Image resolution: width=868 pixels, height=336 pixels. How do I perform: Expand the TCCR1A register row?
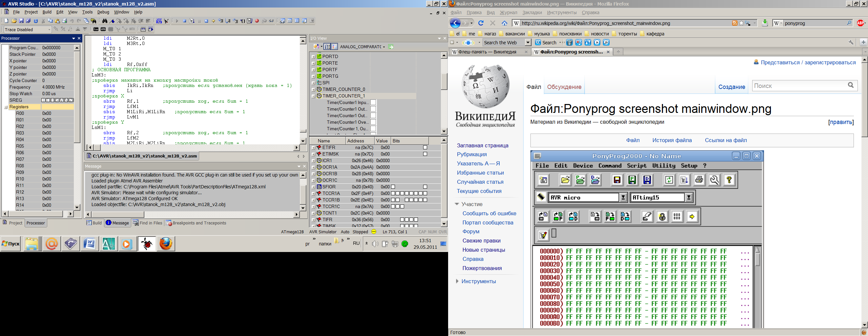point(313,194)
